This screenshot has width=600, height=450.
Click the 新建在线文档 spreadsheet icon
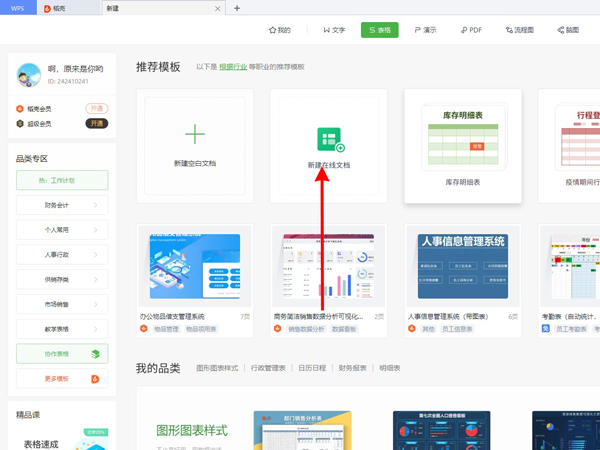pyautogui.click(x=330, y=140)
